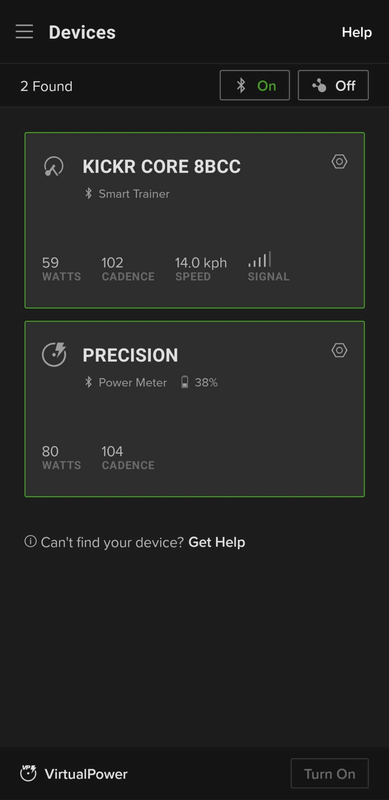The image size is (389, 800).
Task: Select the KICKR CORE 8BCC device card
Action: point(194,220)
